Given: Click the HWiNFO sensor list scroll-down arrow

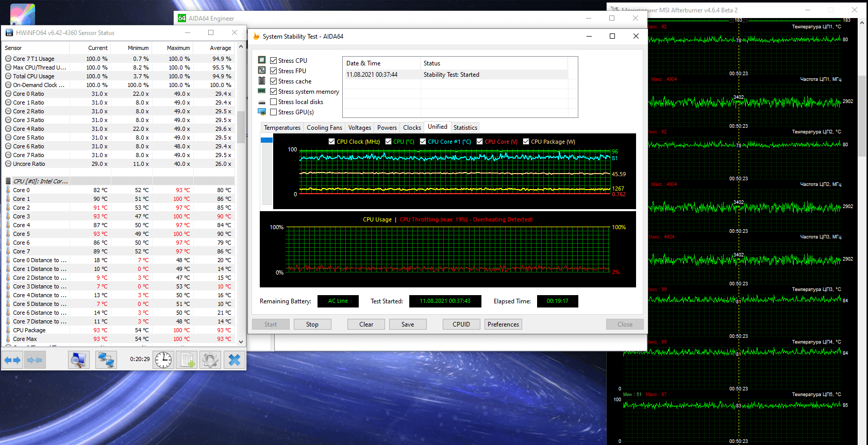Looking at the screenshot, I should [241, 341].
